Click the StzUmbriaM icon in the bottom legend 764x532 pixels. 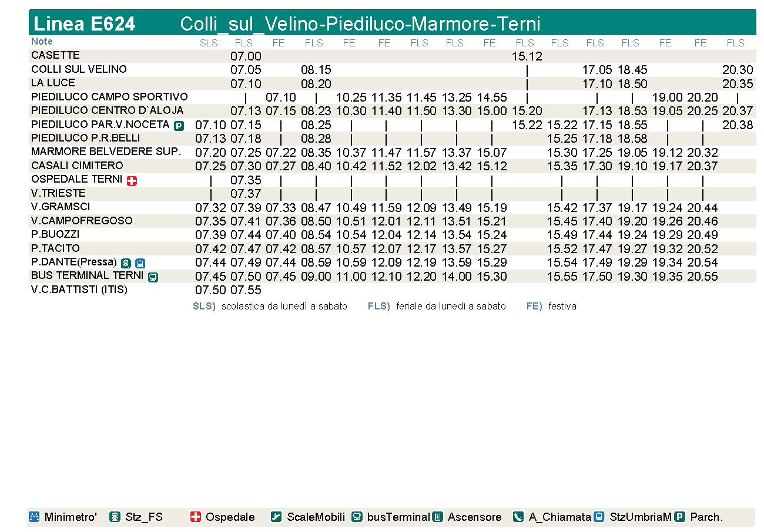pos(599,517)
